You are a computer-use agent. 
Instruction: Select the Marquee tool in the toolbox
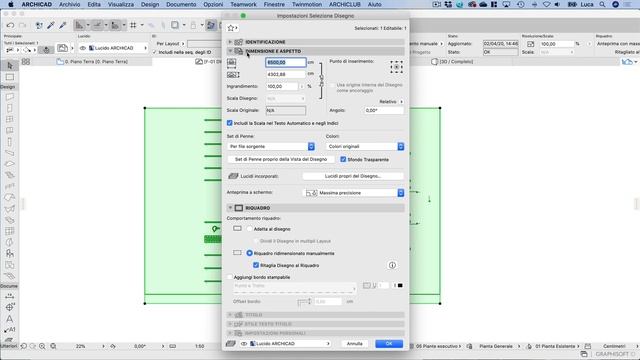click(10, 77)
